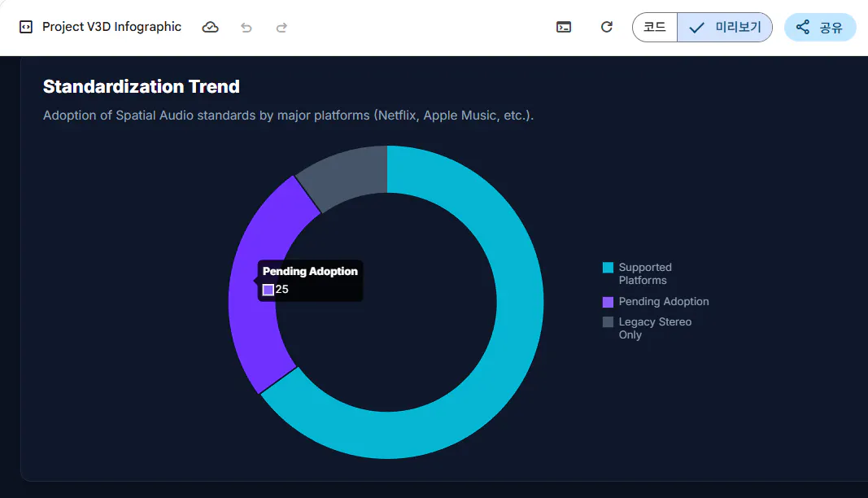Click the purple Pending Adoption legend swatch
Screen dimensions: 868x498
(608, 302)
